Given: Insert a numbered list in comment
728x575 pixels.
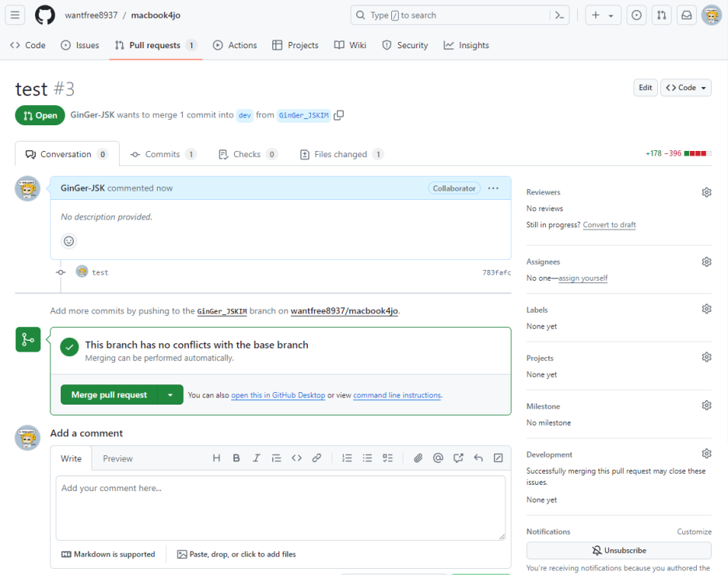Looking at the screenshot, I should 347,458.
